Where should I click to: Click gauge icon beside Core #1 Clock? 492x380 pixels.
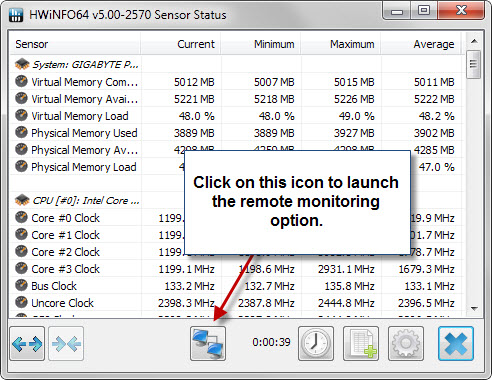(x=21, y=234)
